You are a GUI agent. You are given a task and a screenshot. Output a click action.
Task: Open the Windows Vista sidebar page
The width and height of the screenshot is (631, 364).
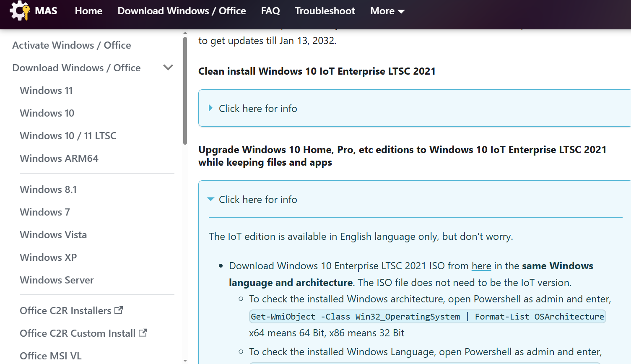pyautogui.click(x=53, y=235)
